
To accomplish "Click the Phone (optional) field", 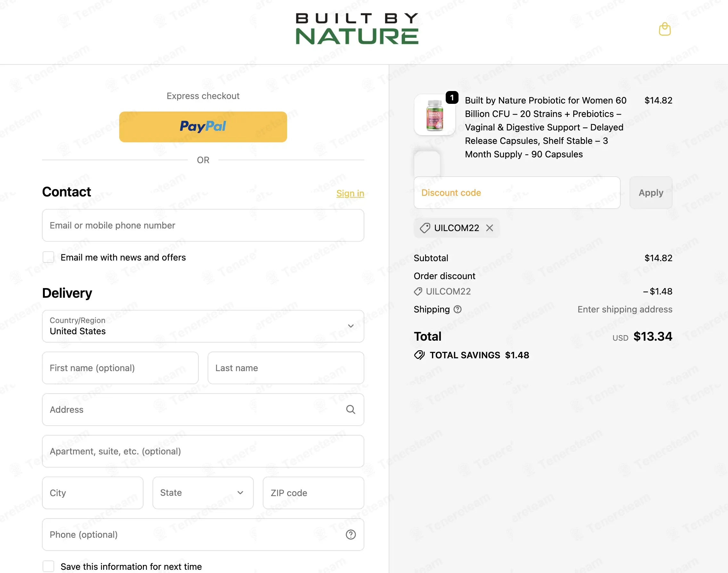I will click(203, 535).
